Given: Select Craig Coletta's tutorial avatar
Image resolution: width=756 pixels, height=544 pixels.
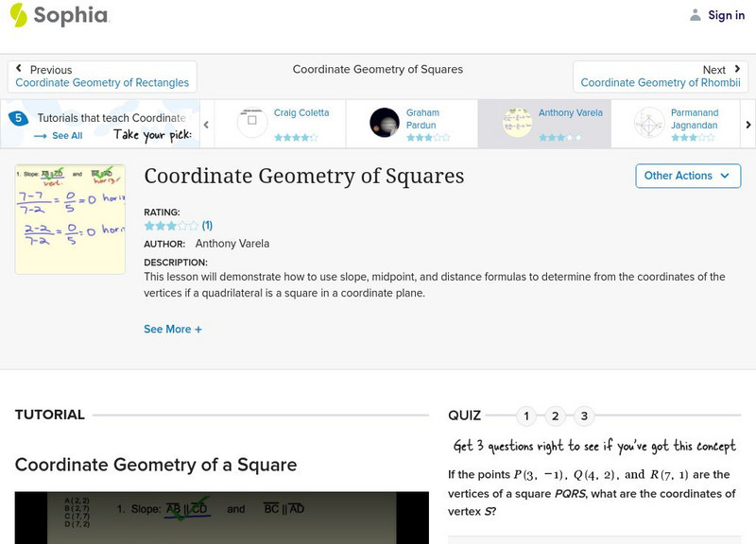Looking at the screenshot, I should point(252,123).
